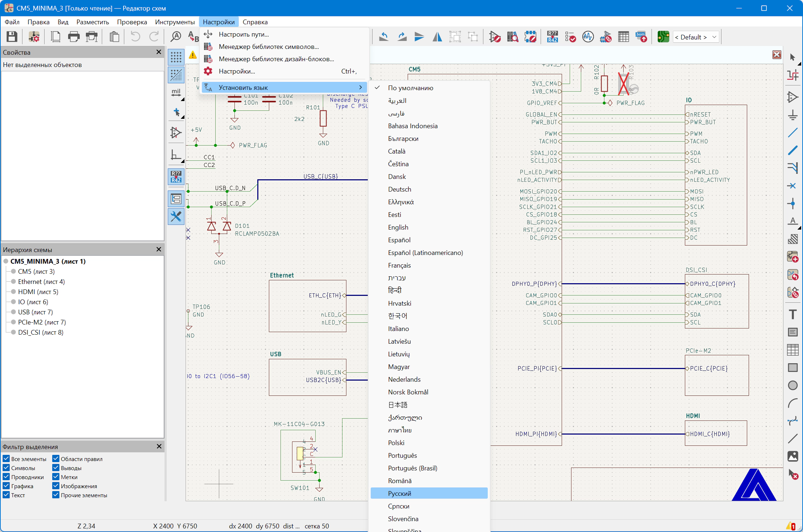The height and width of the screenshot is (532, 803).
Task: Open the Инструменты menu
Action: coord(175,22)
